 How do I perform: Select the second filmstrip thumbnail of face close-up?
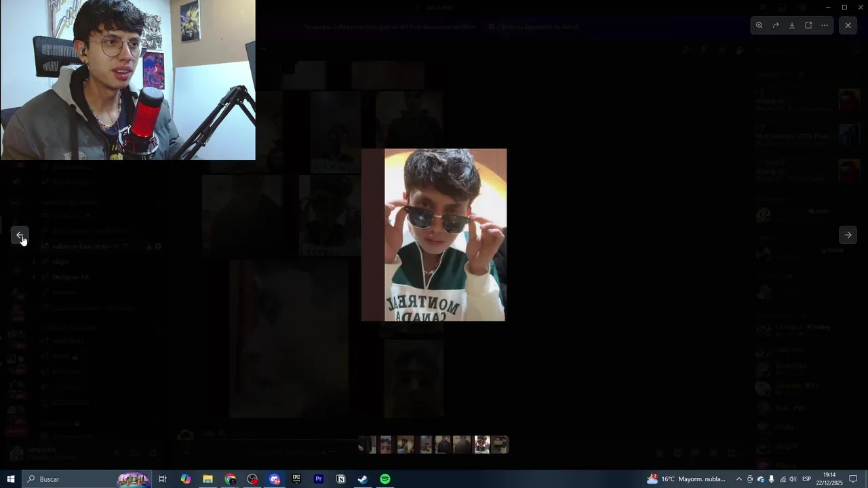coord(386,445)
